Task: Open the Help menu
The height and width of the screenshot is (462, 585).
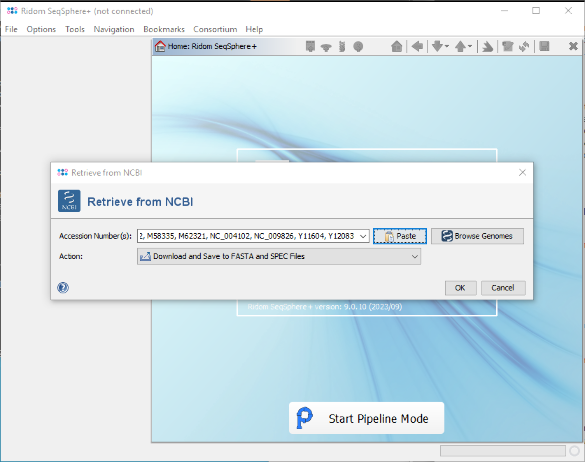Action: tap(254, 29)
